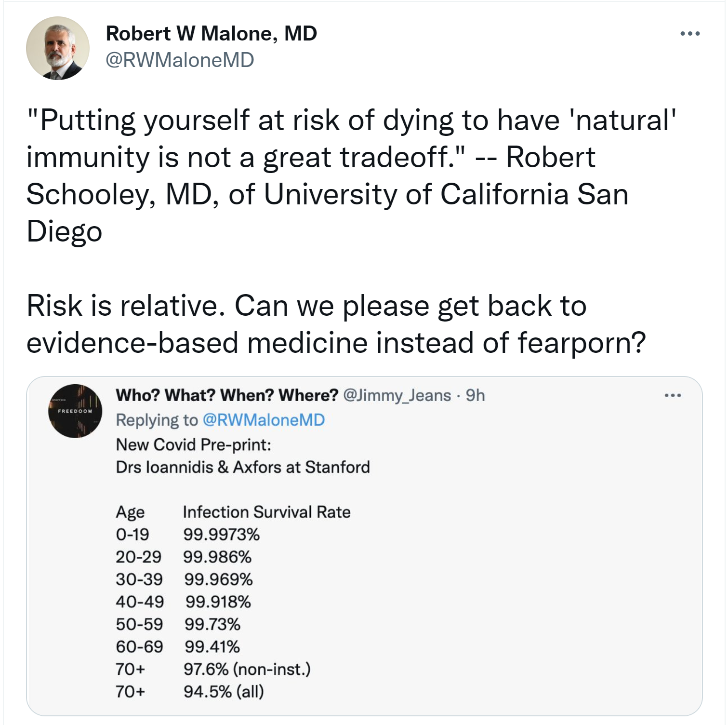Viewport: 728px width, 725px height.
Task: Click the Infection Survival Rate heading
Action: 266,512
